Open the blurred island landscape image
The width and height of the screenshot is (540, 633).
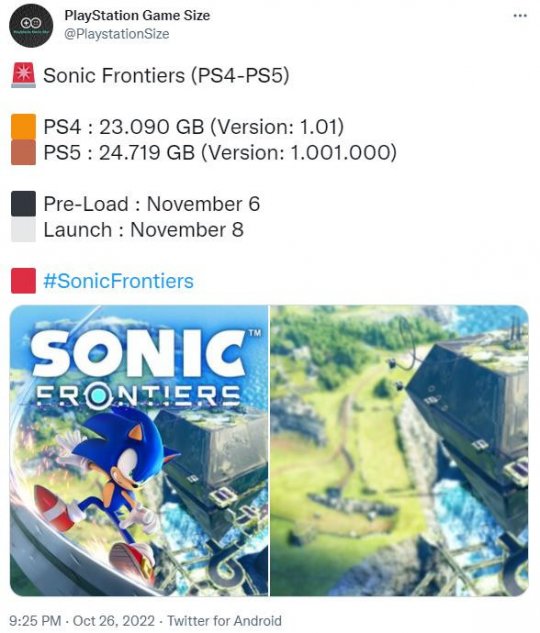[399, 451]
